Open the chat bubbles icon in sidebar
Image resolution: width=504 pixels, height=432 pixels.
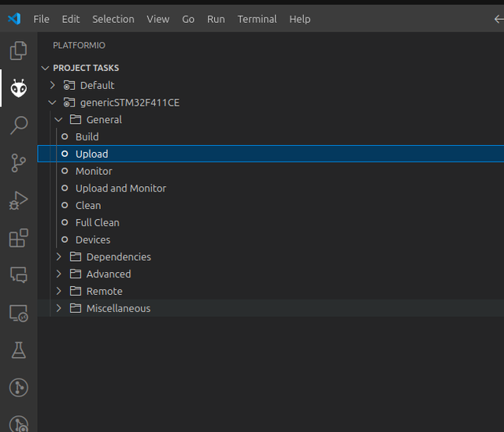(19, 275)
